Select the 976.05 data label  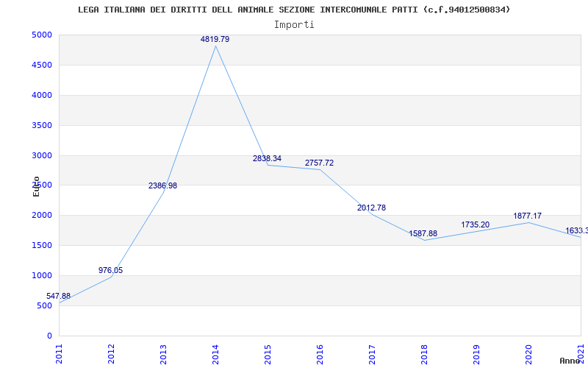[111, 270]
